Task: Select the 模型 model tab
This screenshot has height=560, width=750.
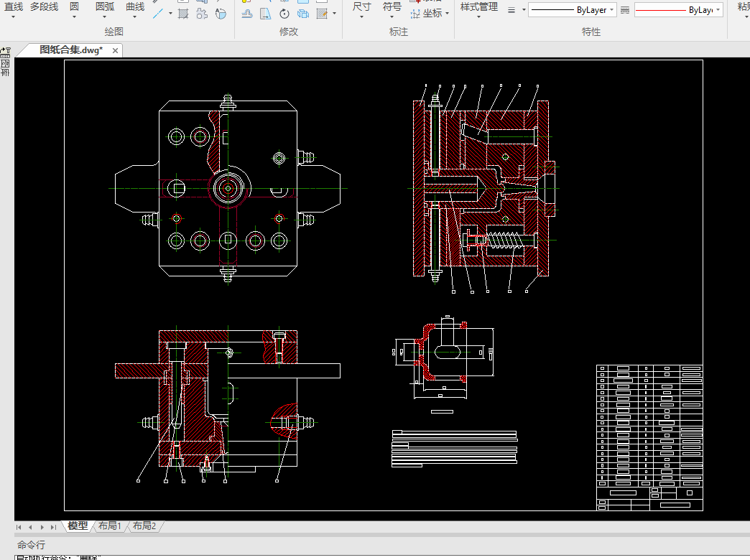Action: [78, 526]
